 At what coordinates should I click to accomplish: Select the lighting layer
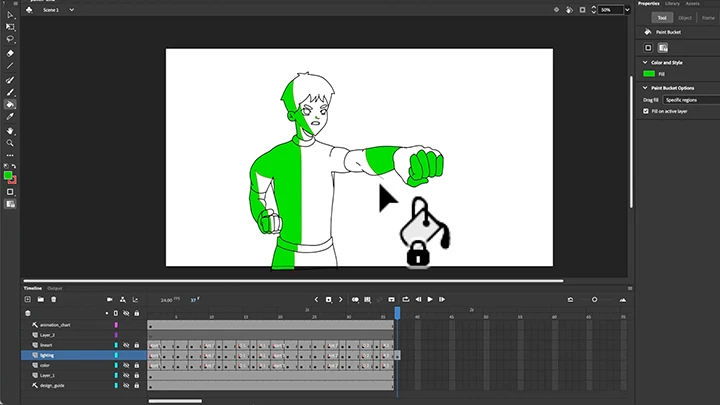pos(47,355)
